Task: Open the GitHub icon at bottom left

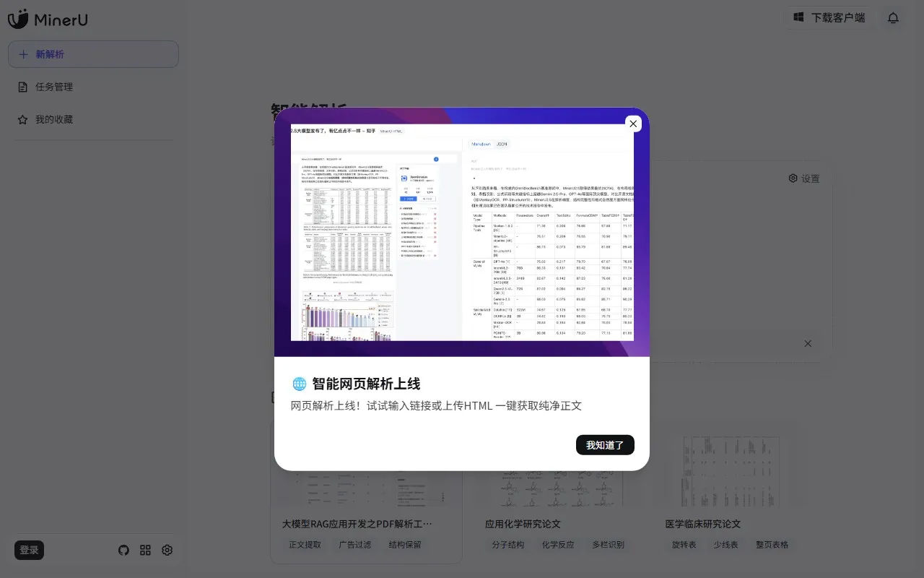Action: tap(123, 550)
